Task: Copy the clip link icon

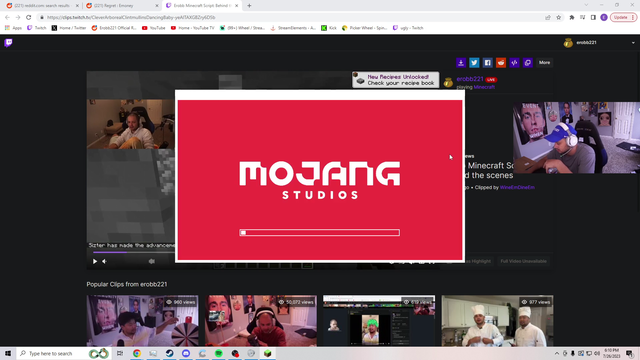Action: pos(528,62)
